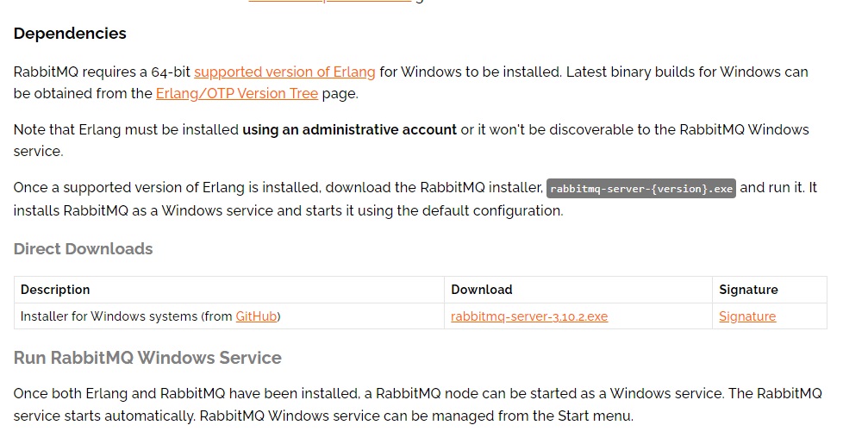Screen dimensions: 868x444
Task: Download rabbitmq-server-3.10.2.exe installer
Action: (x=529, y=316)
